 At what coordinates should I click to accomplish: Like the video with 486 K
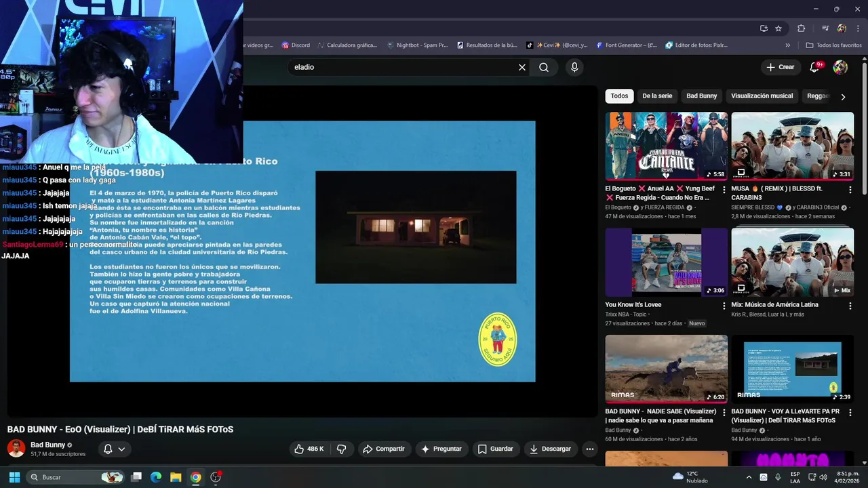(309, 449)
